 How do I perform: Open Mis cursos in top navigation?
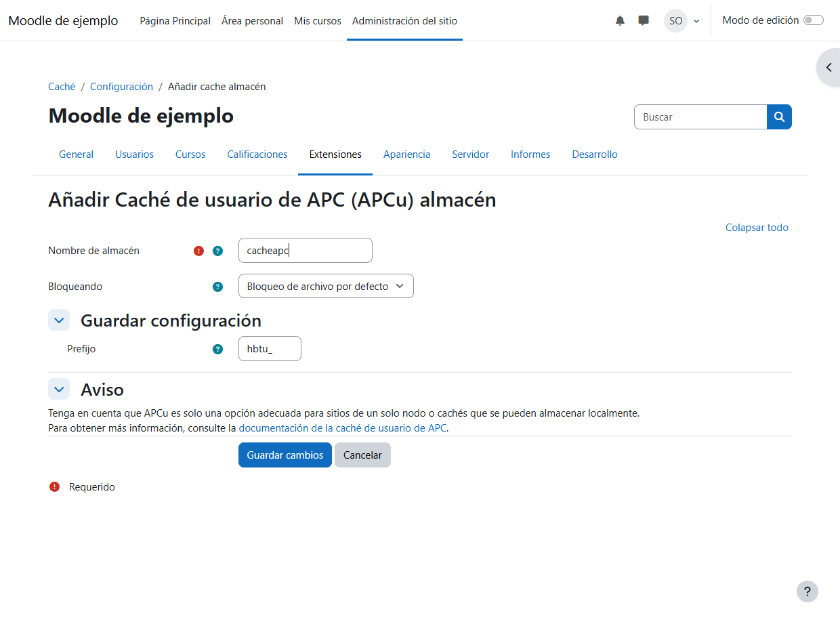[318, 21]
